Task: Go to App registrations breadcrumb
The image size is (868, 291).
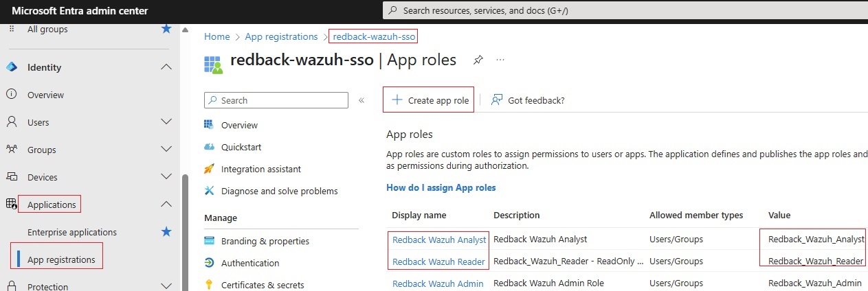Action: [281, 36]
